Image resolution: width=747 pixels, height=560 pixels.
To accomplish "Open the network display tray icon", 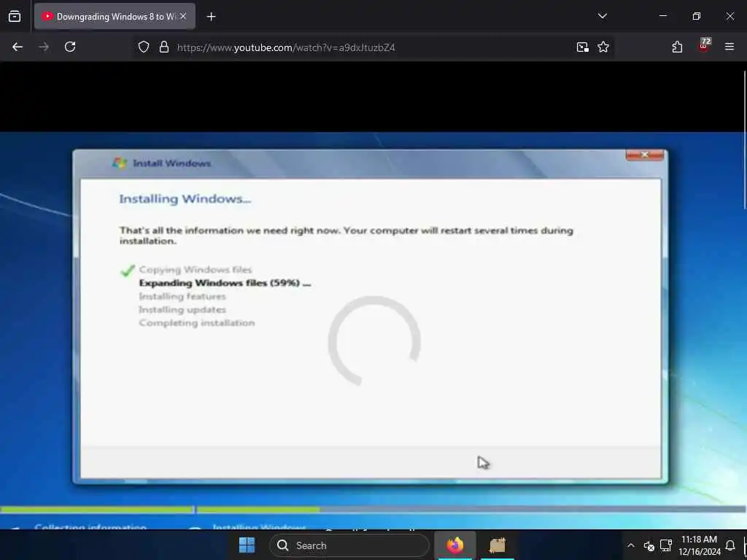I will tap(665, 545).
